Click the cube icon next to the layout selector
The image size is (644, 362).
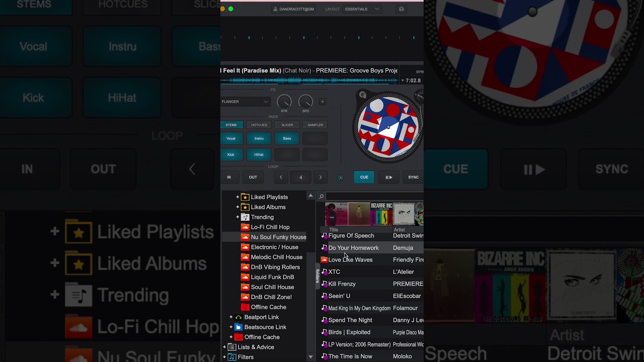[x=401, y=9]
